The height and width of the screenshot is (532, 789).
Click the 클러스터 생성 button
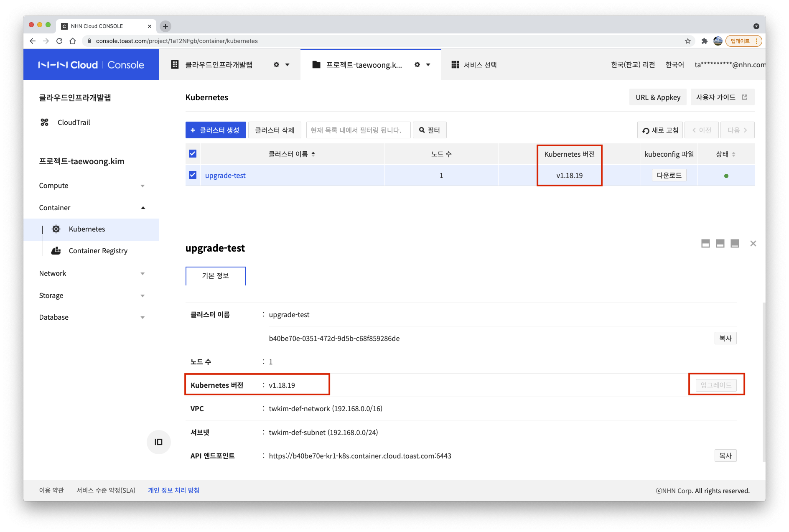pyautogui.click(x=216, y=130)
